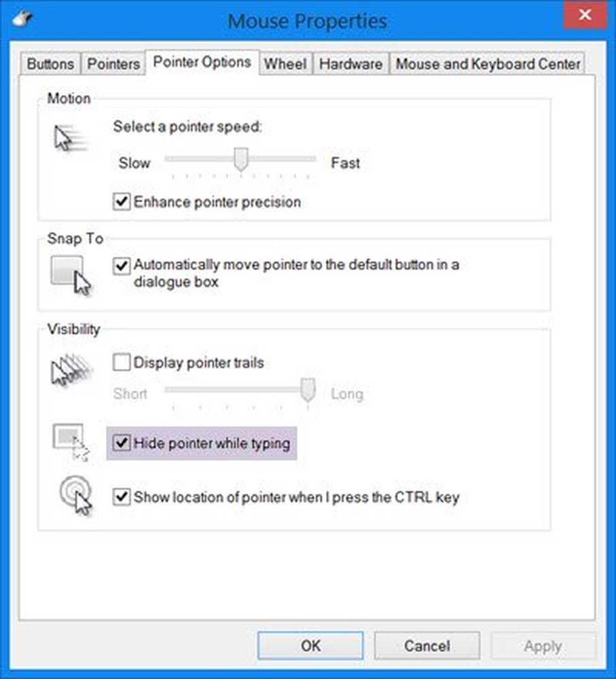Click the mouse icon in title bar
This screenshot has height=679, width=616.
[23, 18]
